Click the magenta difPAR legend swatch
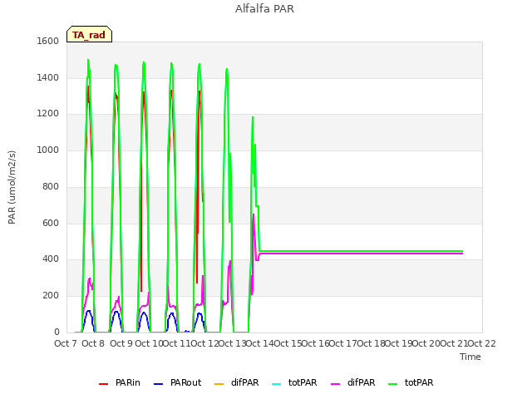Image resolution: width=532 pixels, height=399 pixels. 335,384
